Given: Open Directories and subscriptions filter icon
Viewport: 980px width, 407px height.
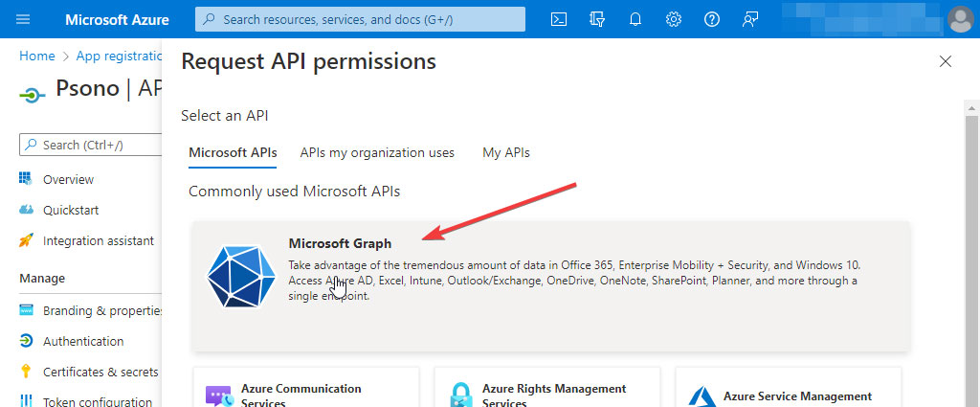Looking at the screenshot, I should [597, 19].
